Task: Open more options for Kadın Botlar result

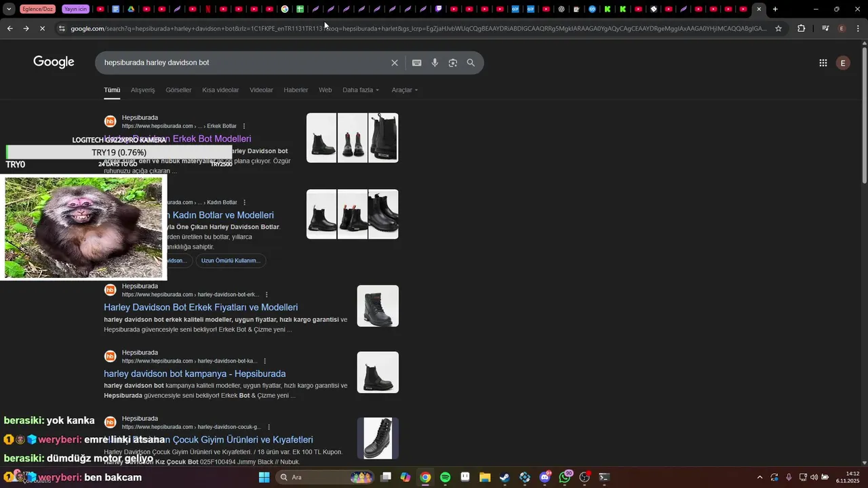Action: 245,202
